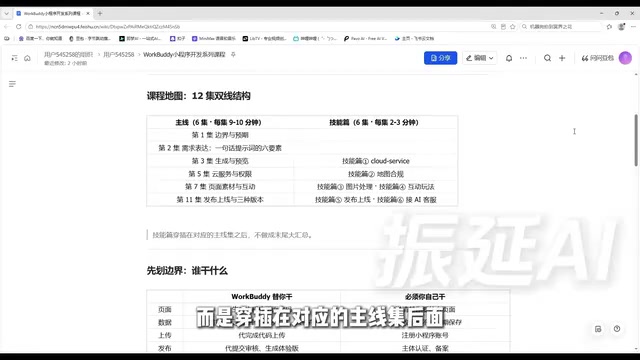
Task: Click the column header 必须你自己干
Action: 425,297
